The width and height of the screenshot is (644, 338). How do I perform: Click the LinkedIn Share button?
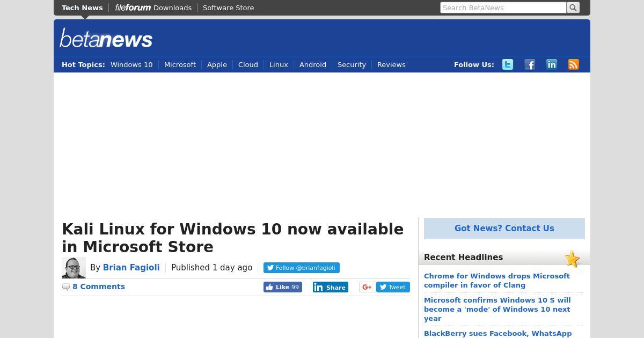coord(331,287)
